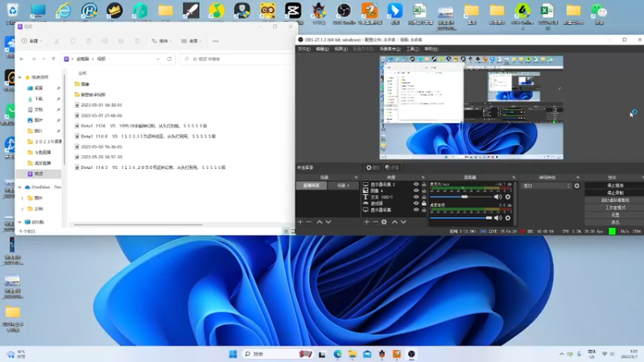Open Explorer recent locations dropdown arrow
The height and width of the screenshot is (362, 644).
point(43,59)
